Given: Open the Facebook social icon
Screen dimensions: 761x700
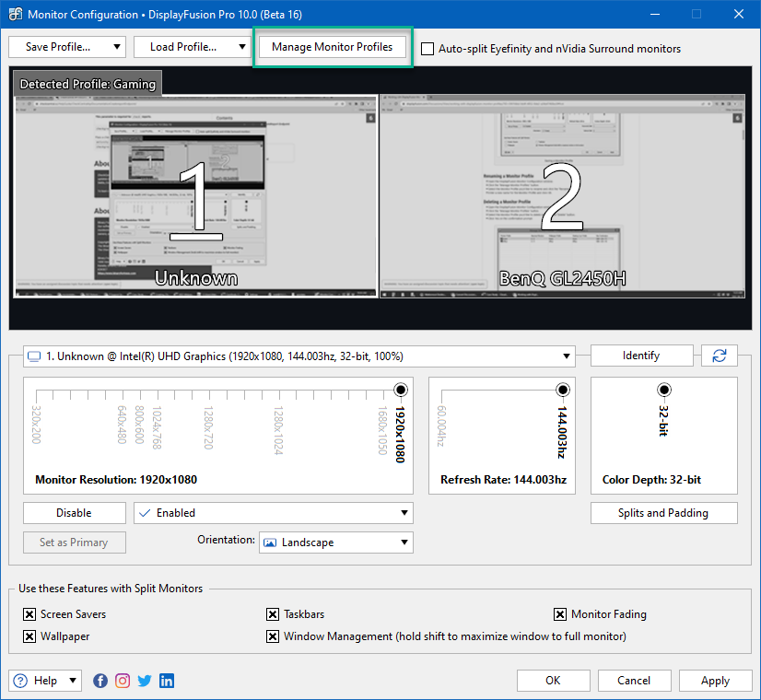Looking at the screenshot, I should point(100,681).
